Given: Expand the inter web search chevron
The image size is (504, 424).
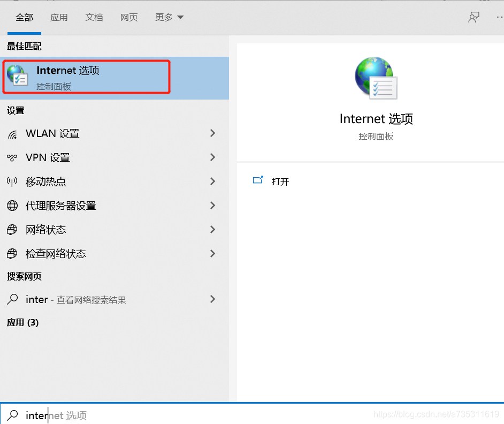Looking at the screenshot, I should coord(212,299).
